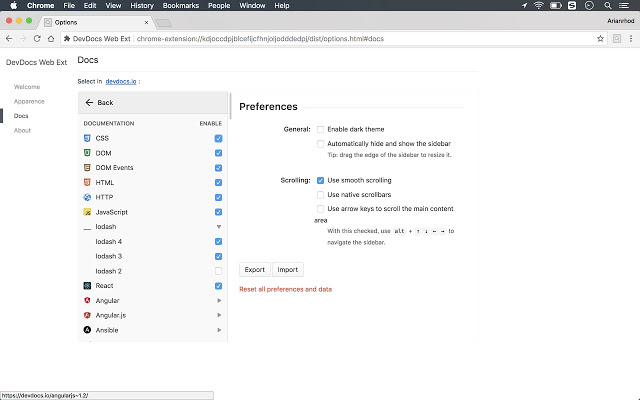Enable arrow keys scrolling checkbox
640x400 pixels.
[x=320, y=209]
